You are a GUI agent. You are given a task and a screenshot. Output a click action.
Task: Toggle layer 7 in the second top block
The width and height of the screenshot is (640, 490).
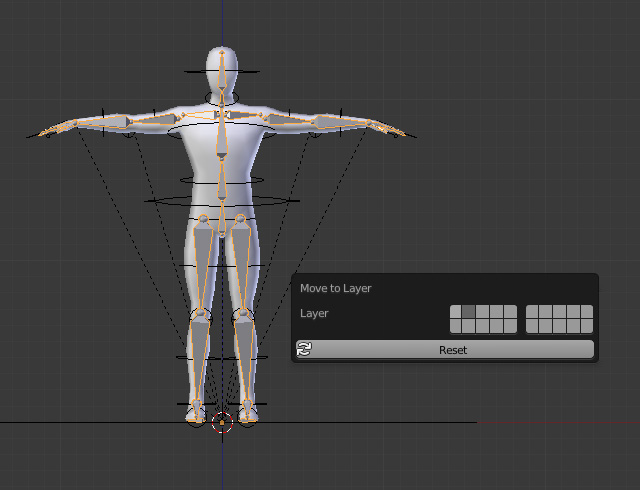point(545,312)
